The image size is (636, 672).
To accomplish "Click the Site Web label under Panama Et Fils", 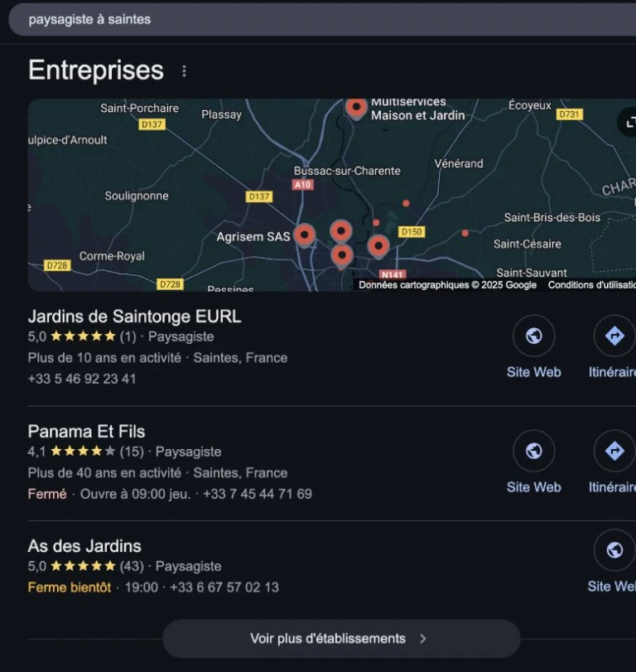I will (x=533, y=487).
